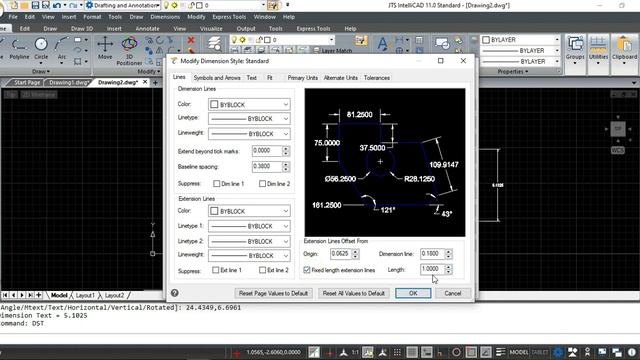Select the Polyline tool in ribbon
This screenshot has height=360, width=640.
(19, 49)
